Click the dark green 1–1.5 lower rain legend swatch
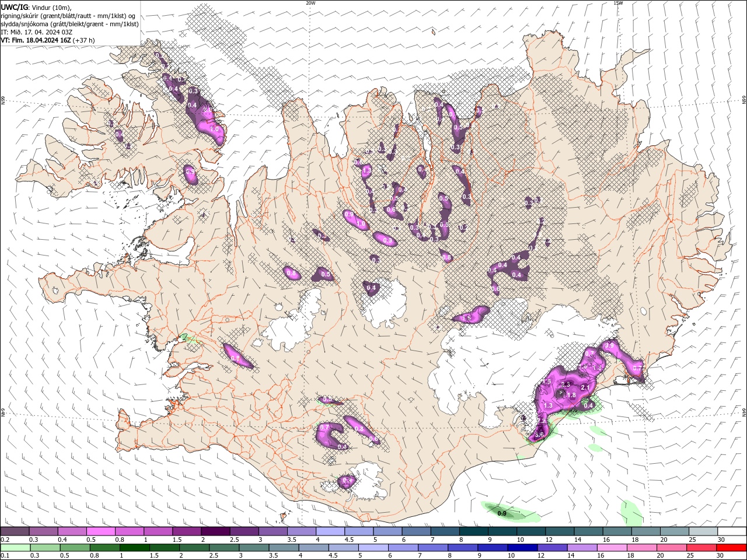The image size is (747, 560). pyautogui.click(x=134, y=548)
